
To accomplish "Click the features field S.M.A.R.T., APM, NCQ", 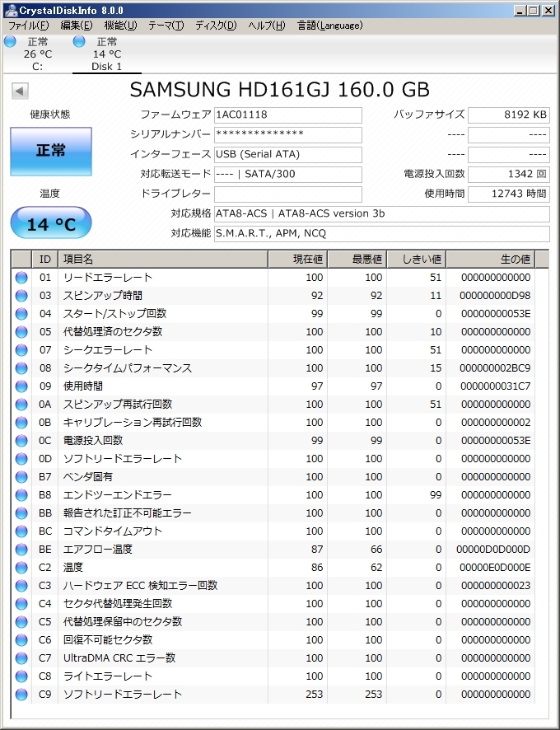I will point(382,233).
